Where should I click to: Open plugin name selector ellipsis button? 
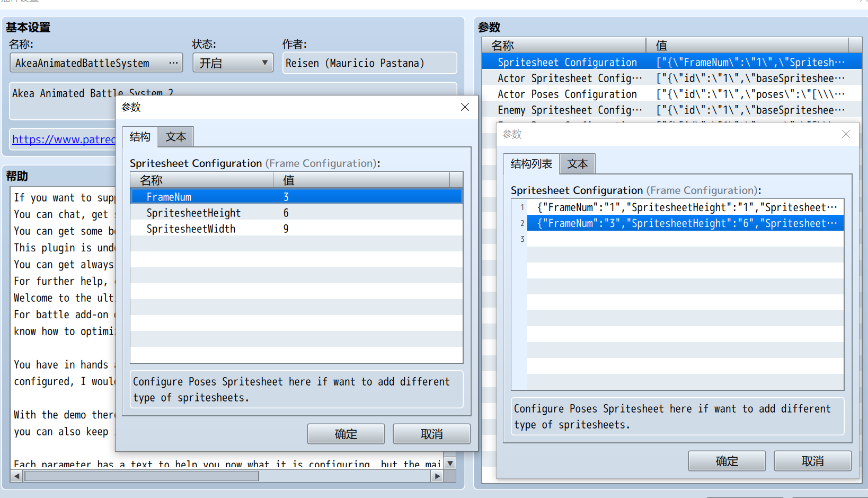(173, 63)
